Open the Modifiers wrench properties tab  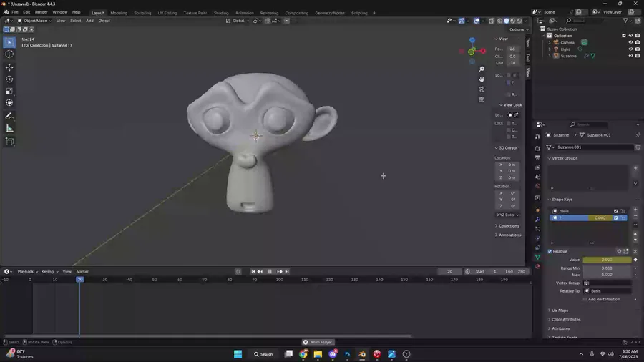pos(537,220)
